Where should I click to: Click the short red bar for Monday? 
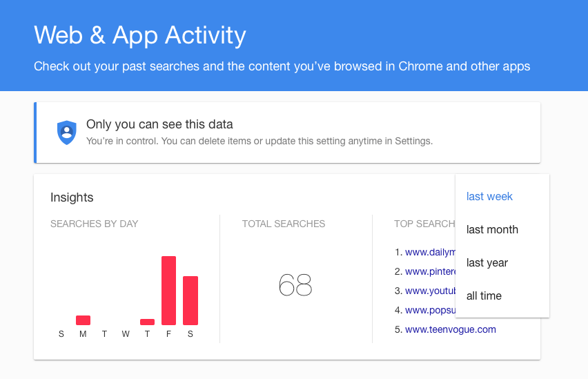(x=83, y=320)
